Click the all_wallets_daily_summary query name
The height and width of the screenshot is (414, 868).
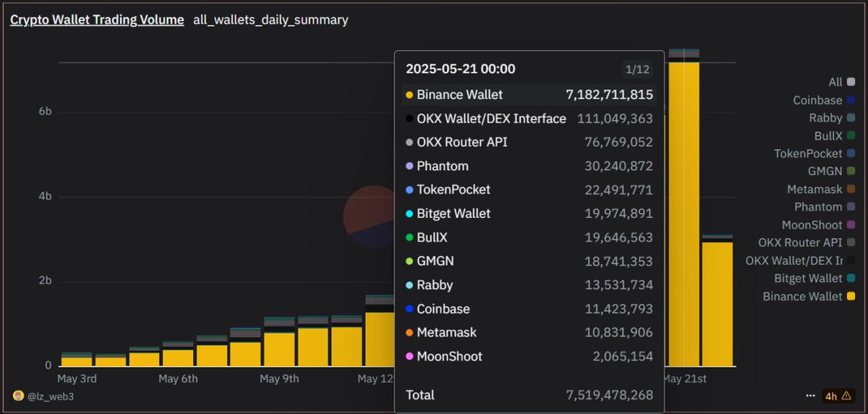click(x=271, y=20)
